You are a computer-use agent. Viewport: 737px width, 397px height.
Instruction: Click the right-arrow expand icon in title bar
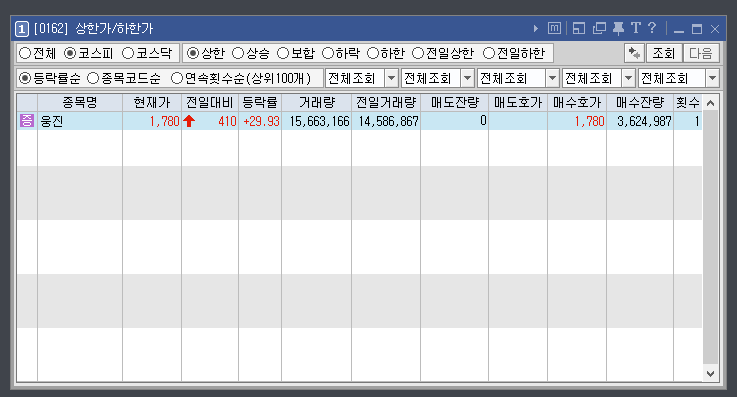point(536,29)
